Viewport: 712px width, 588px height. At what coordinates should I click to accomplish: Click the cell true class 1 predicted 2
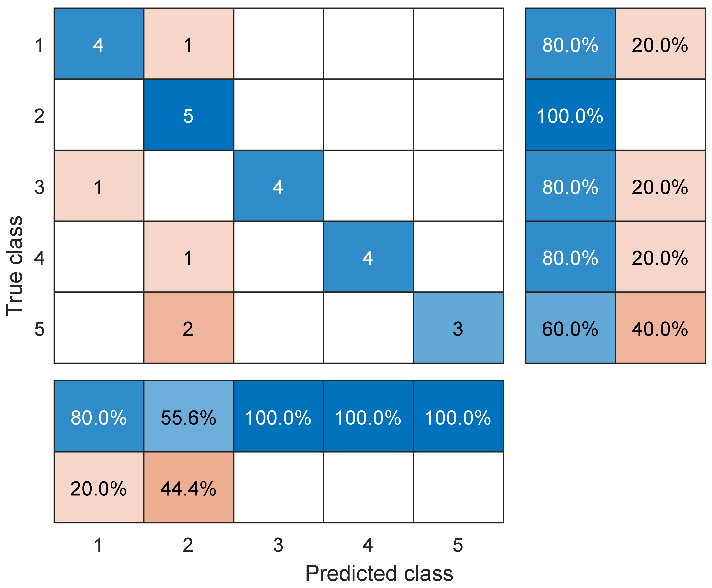click(x=188, y=44)
